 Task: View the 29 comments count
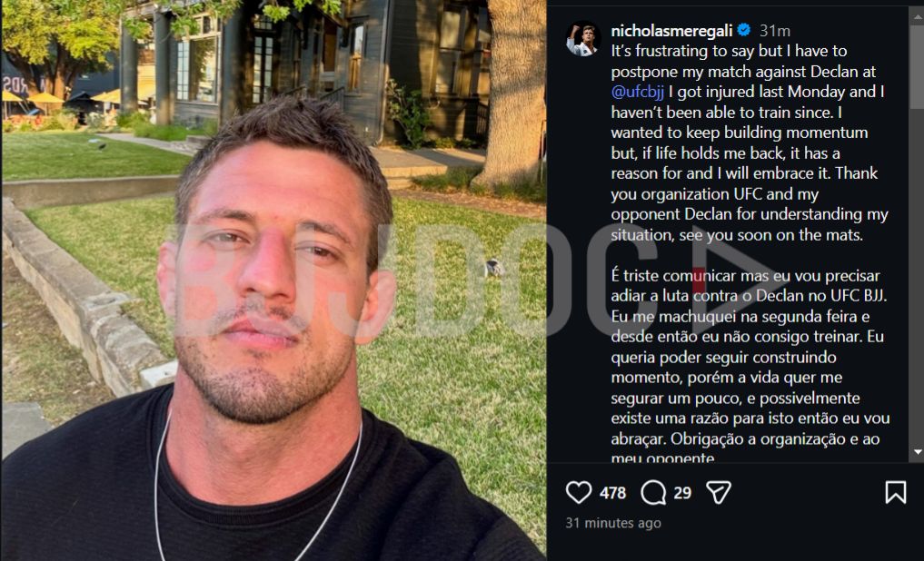pos(682,493)
